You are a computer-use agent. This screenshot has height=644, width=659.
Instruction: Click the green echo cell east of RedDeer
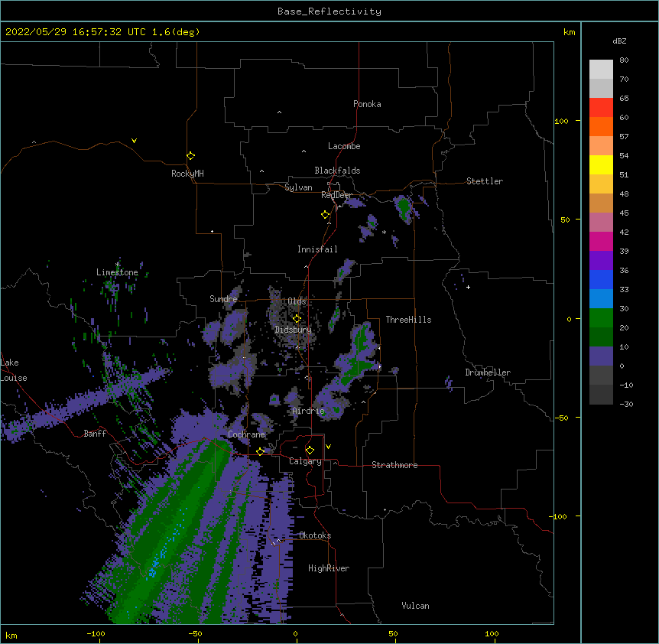[x=404, y=208]
